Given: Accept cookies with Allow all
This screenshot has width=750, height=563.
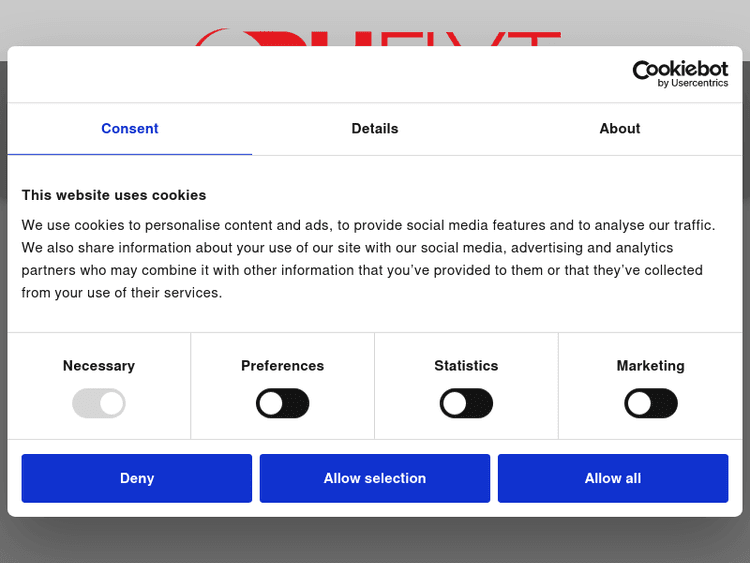Looking at the screenshot, I should pyautogui.click(x=613, y=478).
